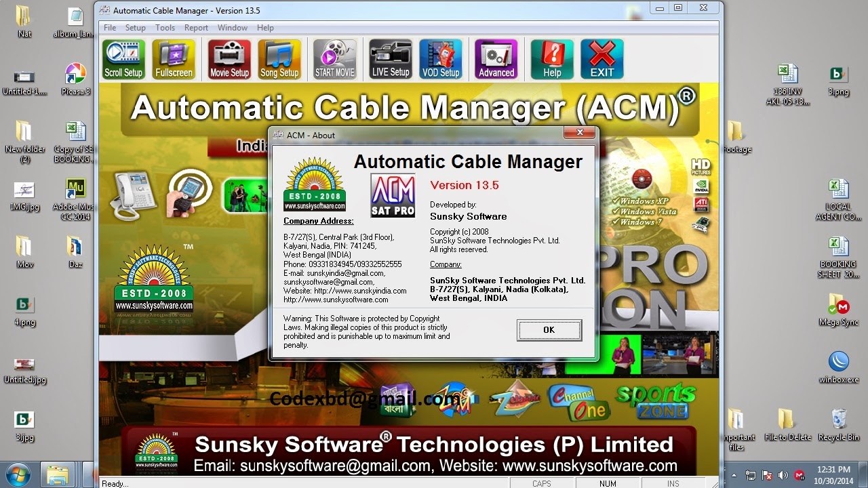The width and height of the screenshot is (868, 488).
Task: Click the Version 13.5 text in About dialog
Action: tap(465, 185)
